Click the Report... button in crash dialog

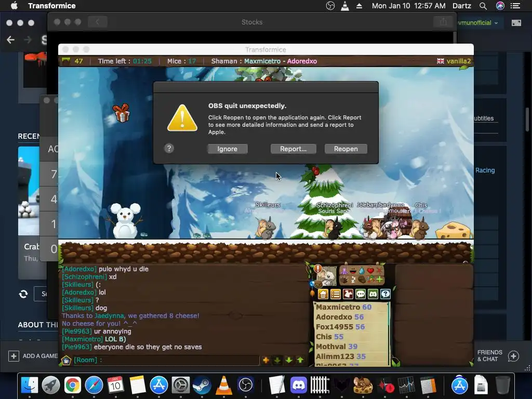[293, 149]
